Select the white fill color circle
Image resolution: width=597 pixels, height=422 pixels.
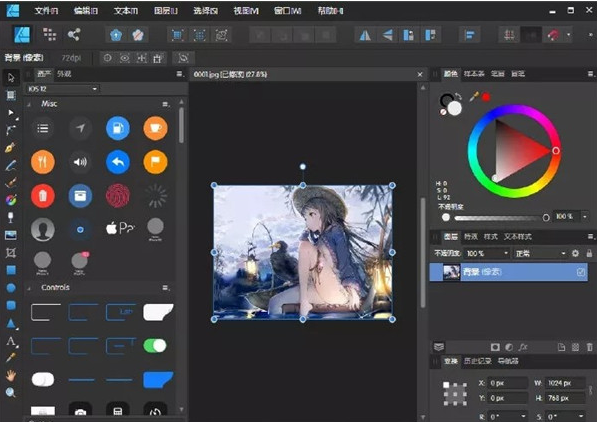click(454, 108)
